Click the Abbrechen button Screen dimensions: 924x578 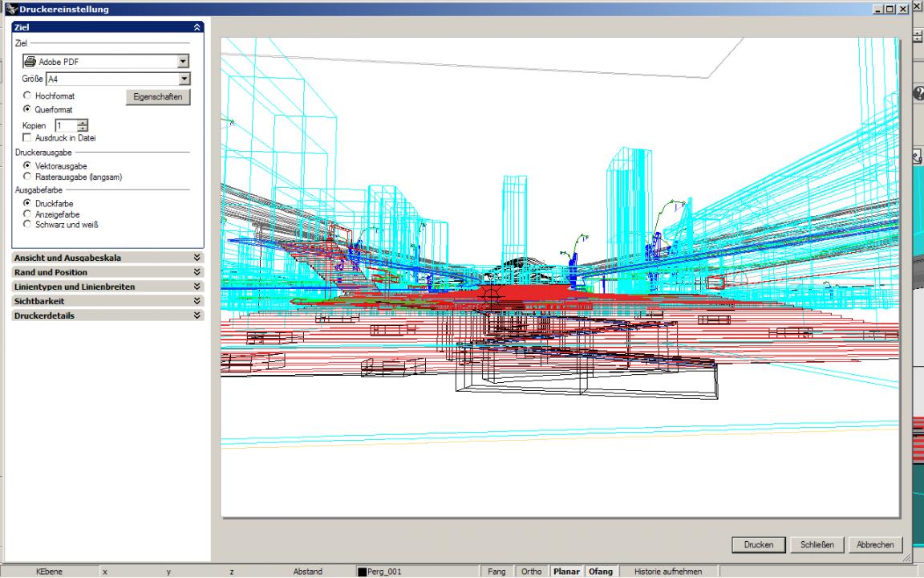[x=875, y=544]
